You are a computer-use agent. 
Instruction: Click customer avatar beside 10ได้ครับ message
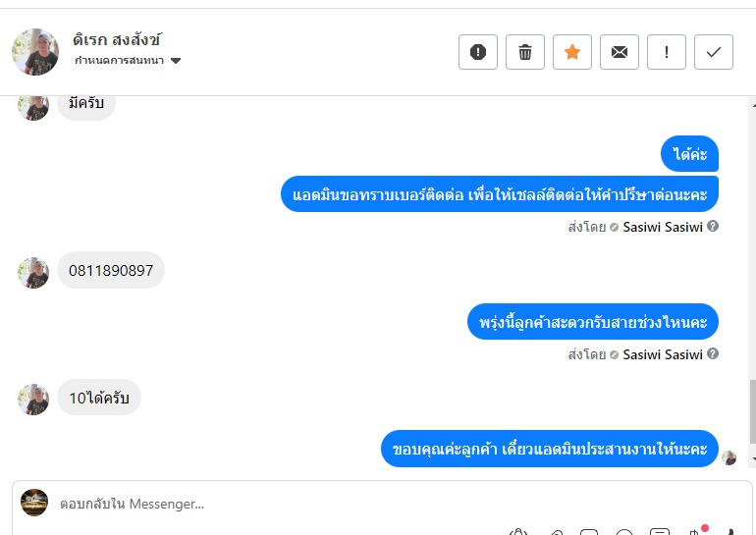[x=33, y=399]
